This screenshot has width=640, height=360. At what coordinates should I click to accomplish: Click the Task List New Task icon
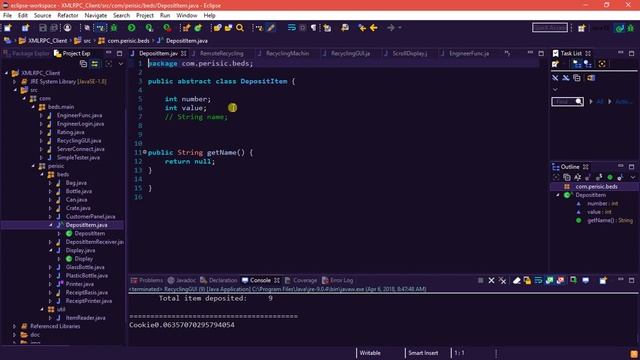[x=555, y=64]
